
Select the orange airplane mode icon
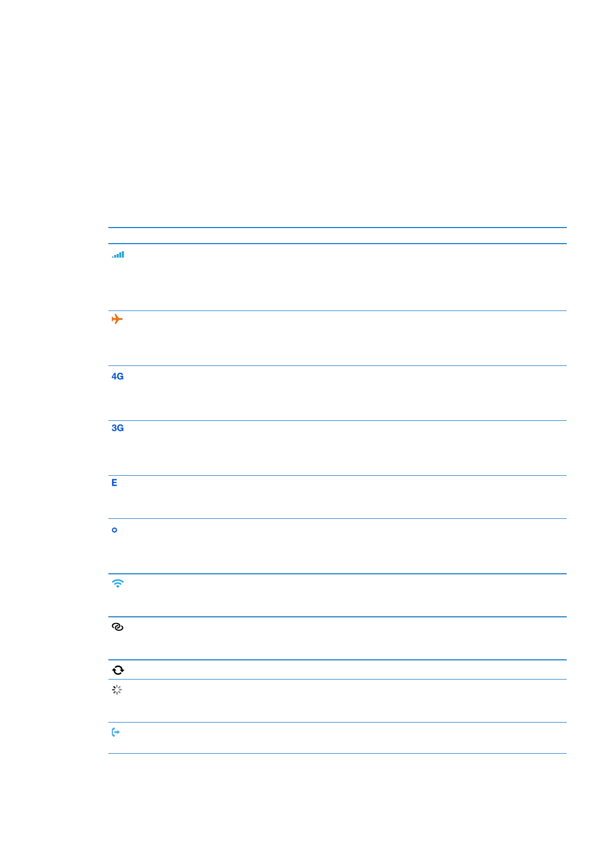pos(117,319)
